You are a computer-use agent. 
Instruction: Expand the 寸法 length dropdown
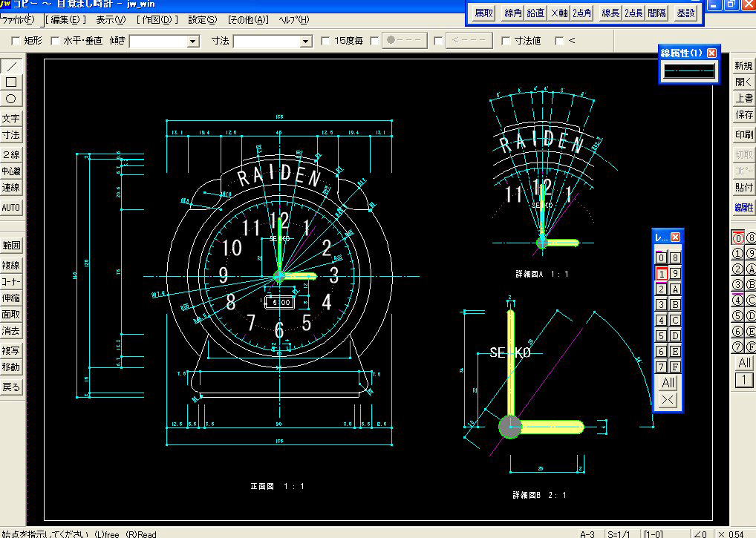point(306,42)
